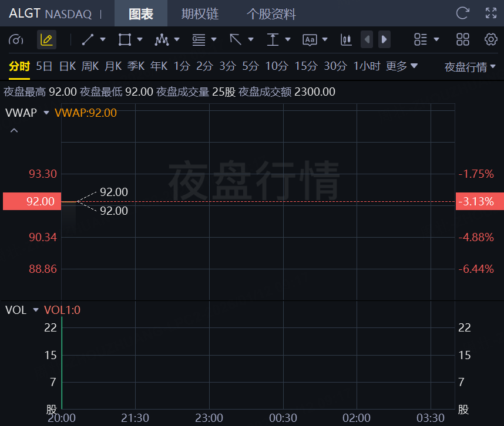
Task: Select the trend line drawing tool
Action: tap(88, 40)
